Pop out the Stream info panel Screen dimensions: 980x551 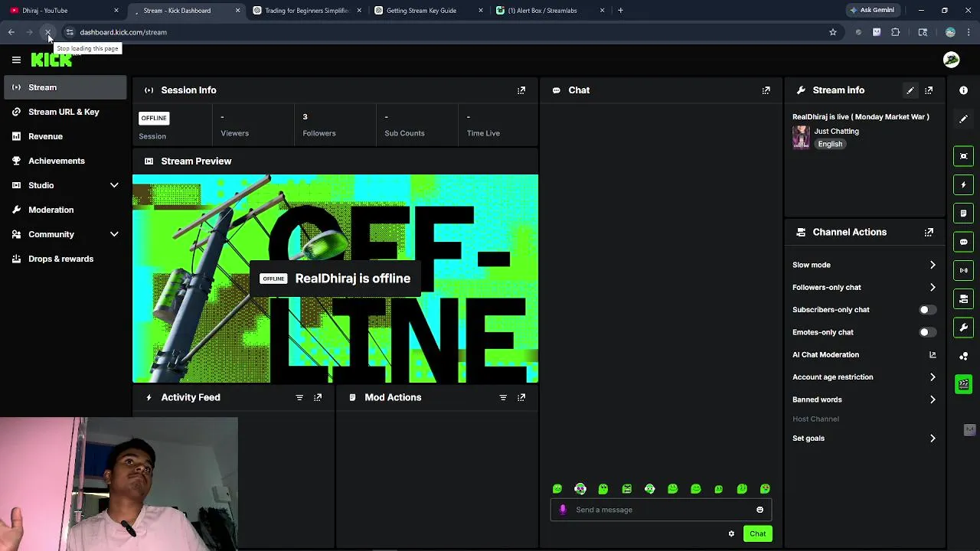pyautogui.click(x=929, y=90)
